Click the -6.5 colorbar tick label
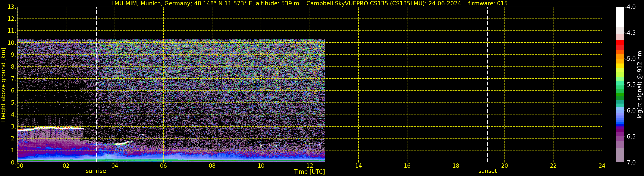This screenshot has height=176, width=644. [630, 137]
